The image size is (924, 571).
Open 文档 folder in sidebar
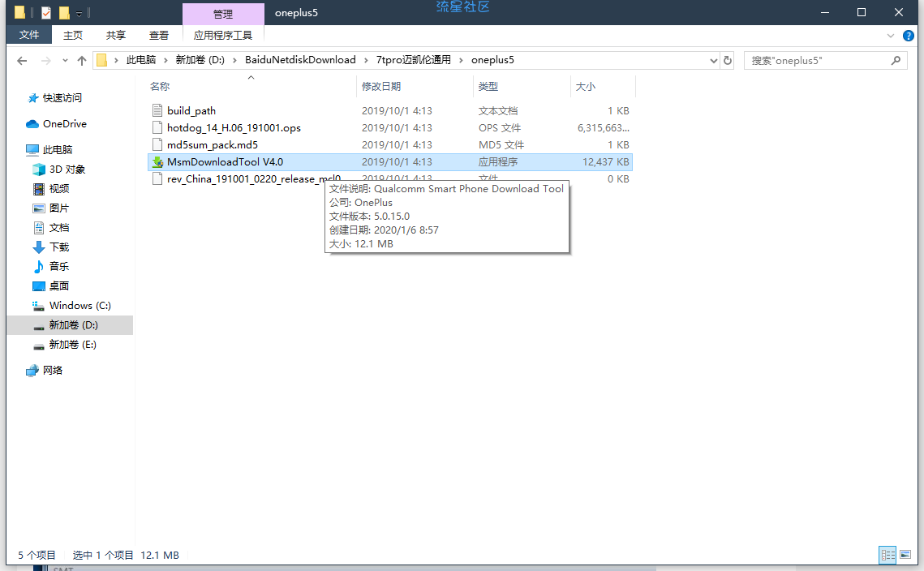pyautogui.click(x=59, y=227)
